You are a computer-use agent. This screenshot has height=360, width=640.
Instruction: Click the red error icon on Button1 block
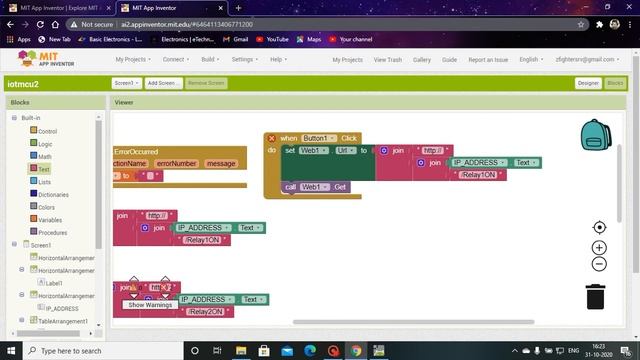point(271,138)
